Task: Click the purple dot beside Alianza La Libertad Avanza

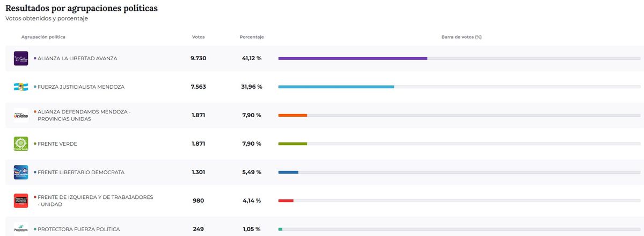Action: (x=35, y=58)
